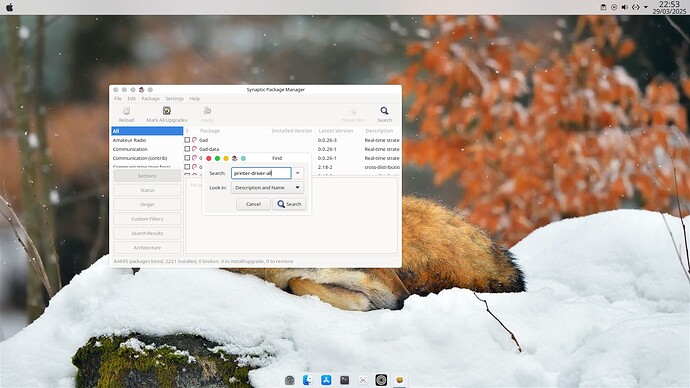Image resolution: width=690 pixels, height=388 pixels.
Task: Click the Sections filter button
Action: tap(147, 176)
